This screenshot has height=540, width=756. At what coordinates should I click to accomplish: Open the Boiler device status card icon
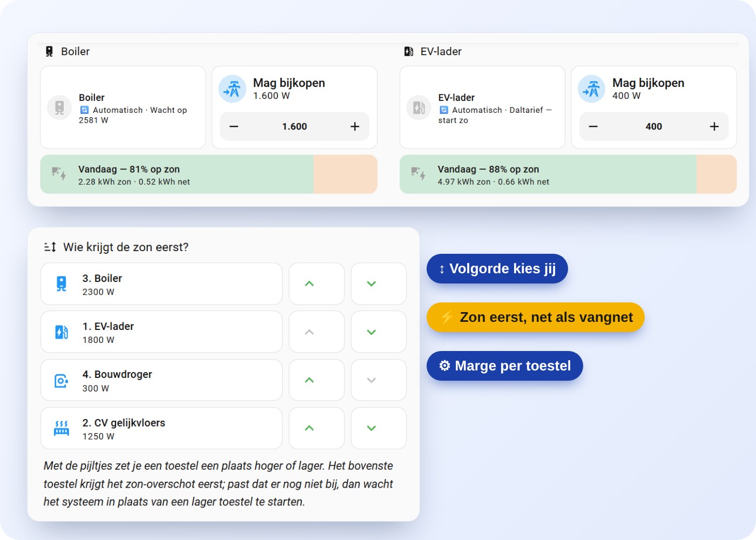59,107
